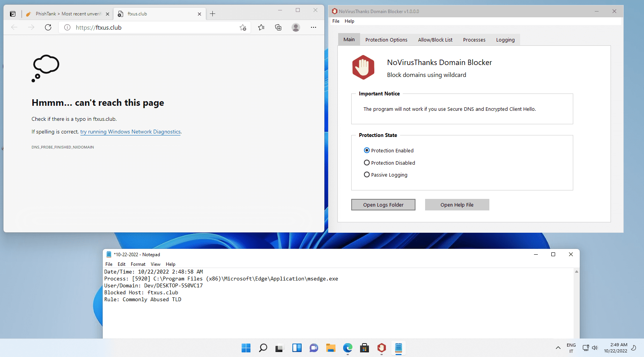Open the focus assist moon icon
Viewport: 644px width, 357px height.
coord(634,348)
